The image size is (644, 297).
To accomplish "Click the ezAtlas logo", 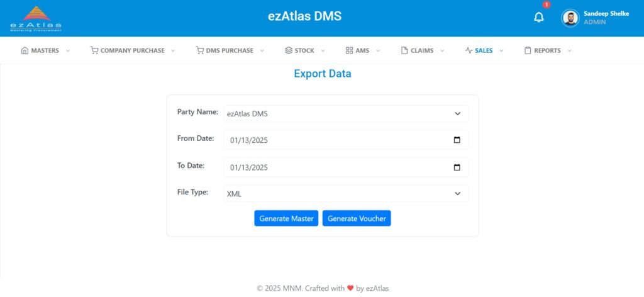I will pyautogui.click(x=36, y=18).
